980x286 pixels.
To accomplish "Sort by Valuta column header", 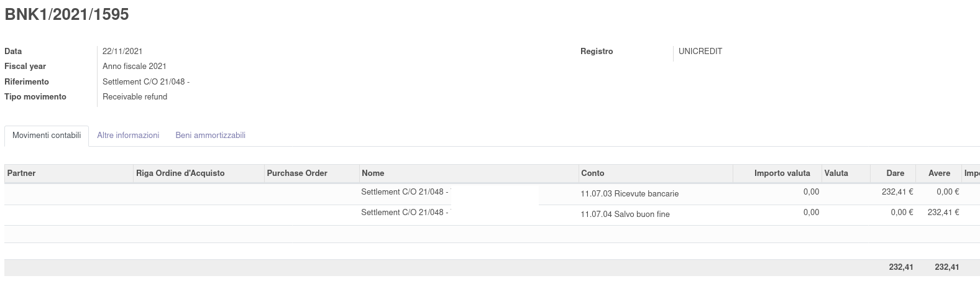I will pos(836,173).
